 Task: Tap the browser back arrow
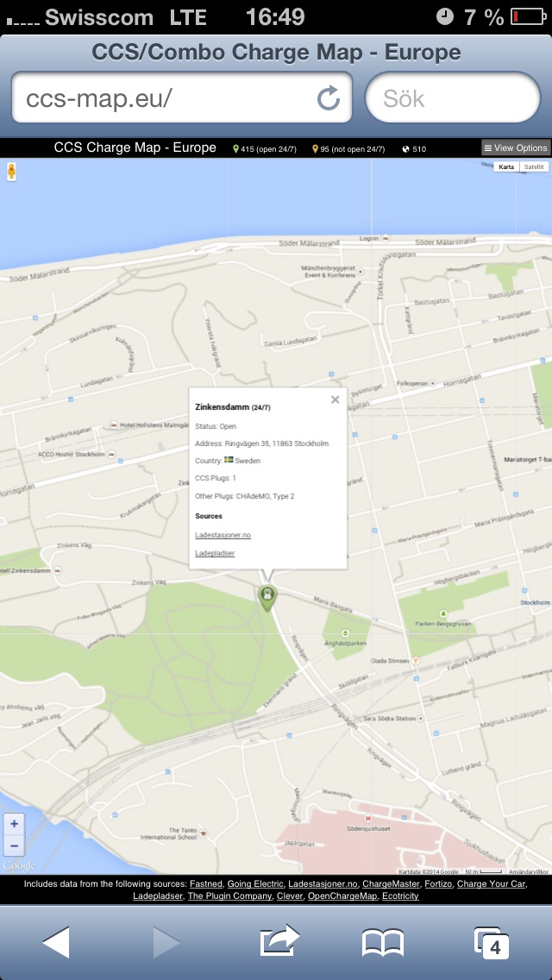point(56,942)
